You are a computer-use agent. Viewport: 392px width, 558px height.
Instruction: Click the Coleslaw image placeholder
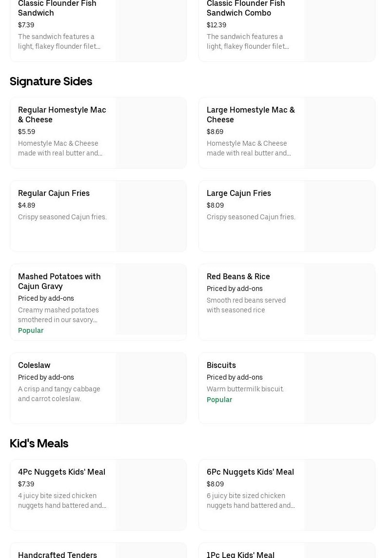[151, 388]
